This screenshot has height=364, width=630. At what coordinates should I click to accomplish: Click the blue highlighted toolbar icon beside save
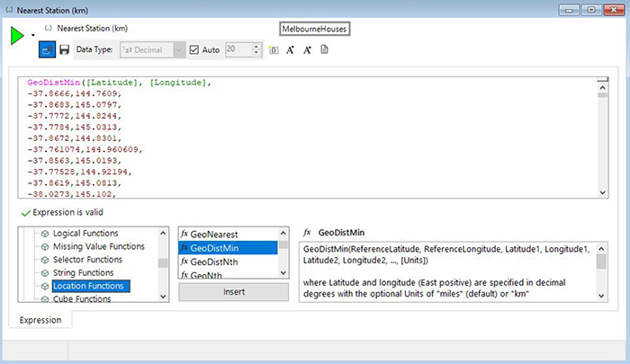pos(47,49)
